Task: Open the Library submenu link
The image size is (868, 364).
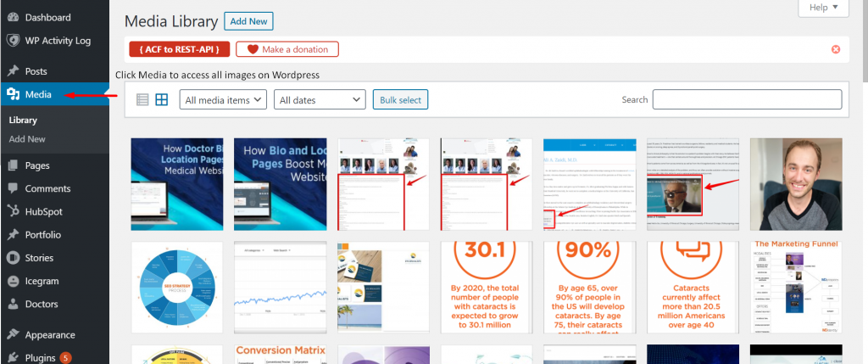Action: [23, 120]
